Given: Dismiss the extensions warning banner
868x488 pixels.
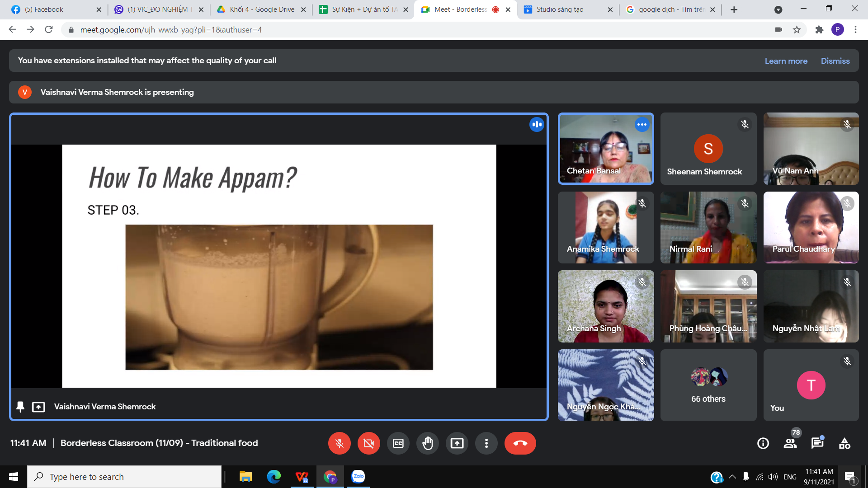Looking at the screenshot, I should tap(835, 61).
